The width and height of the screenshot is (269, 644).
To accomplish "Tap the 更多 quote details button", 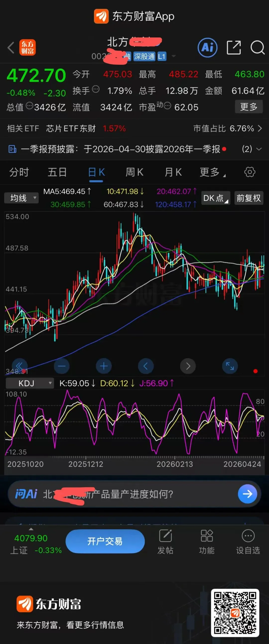I will tap(249, 107).
